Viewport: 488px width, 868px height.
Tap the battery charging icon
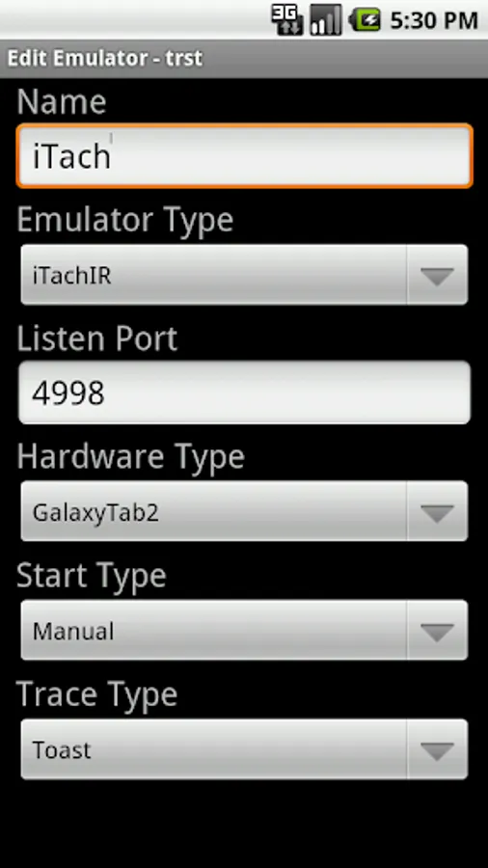365,20
